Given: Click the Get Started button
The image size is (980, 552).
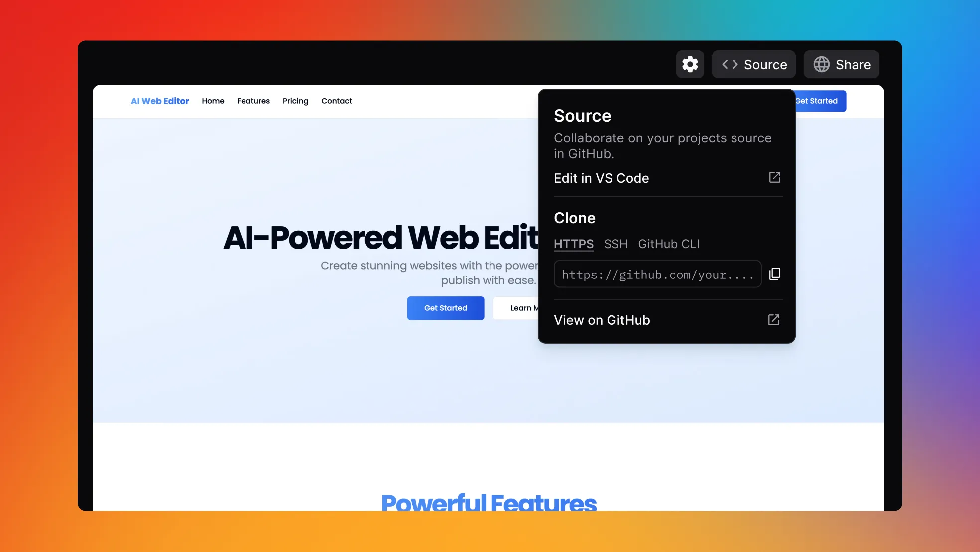Looking at the screenshot, I should [x=446, y=308].
